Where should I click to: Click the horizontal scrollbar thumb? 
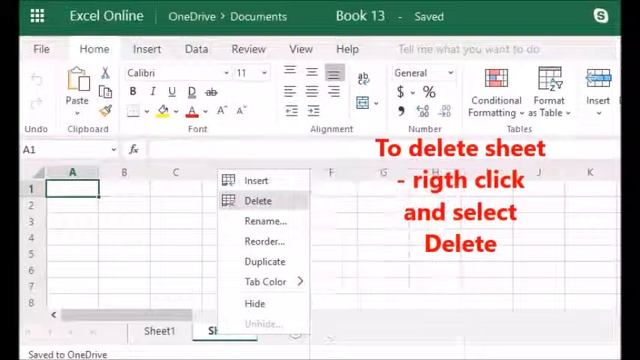click(x=127, y=315)
